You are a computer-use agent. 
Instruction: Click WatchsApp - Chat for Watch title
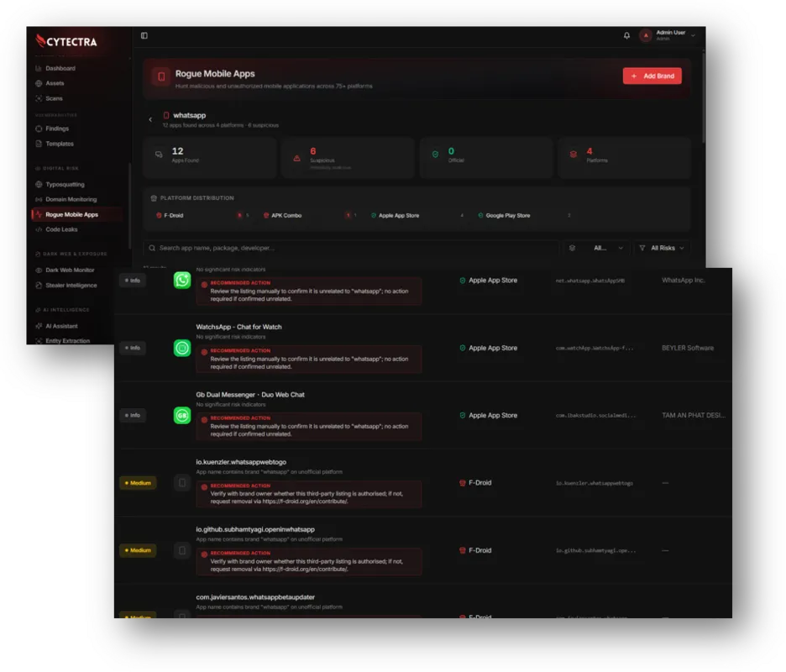[238, 327]
